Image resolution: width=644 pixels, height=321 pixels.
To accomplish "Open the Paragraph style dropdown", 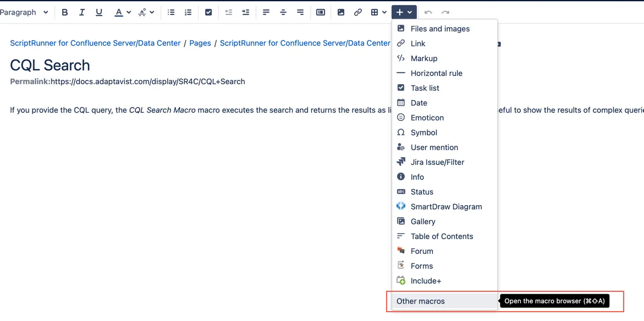I will click(24, 12).
